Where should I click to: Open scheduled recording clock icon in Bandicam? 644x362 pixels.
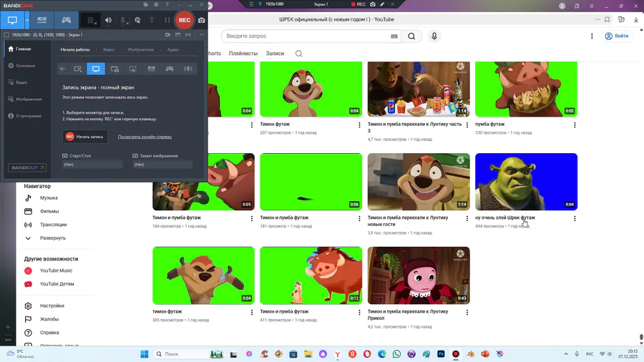156,4
